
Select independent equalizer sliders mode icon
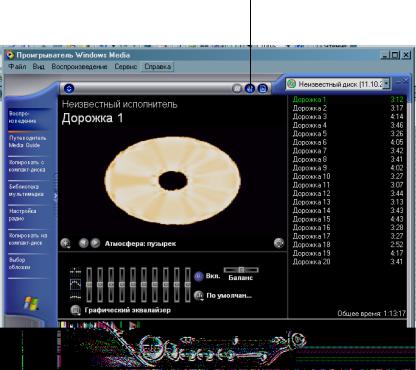[75, 271]
